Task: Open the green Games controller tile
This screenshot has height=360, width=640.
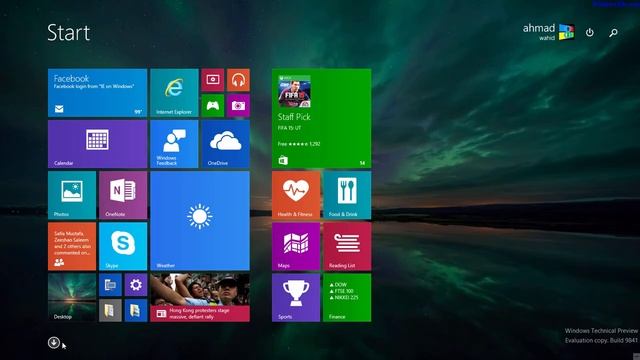Action: pos(213,106)
